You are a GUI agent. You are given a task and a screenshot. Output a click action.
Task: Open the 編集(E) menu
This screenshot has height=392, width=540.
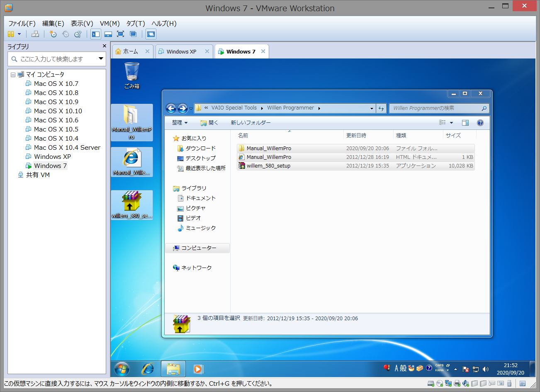(53, 23)
